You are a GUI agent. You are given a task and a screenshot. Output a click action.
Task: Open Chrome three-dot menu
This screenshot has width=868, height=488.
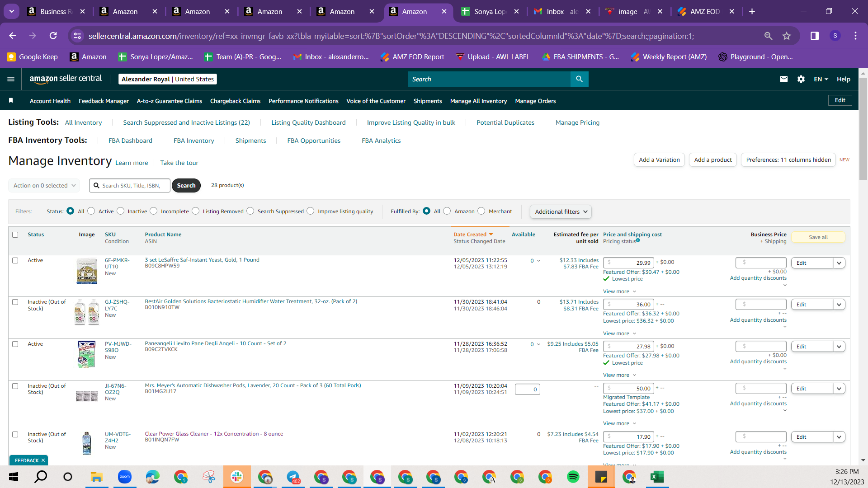[x=855, y=36]
